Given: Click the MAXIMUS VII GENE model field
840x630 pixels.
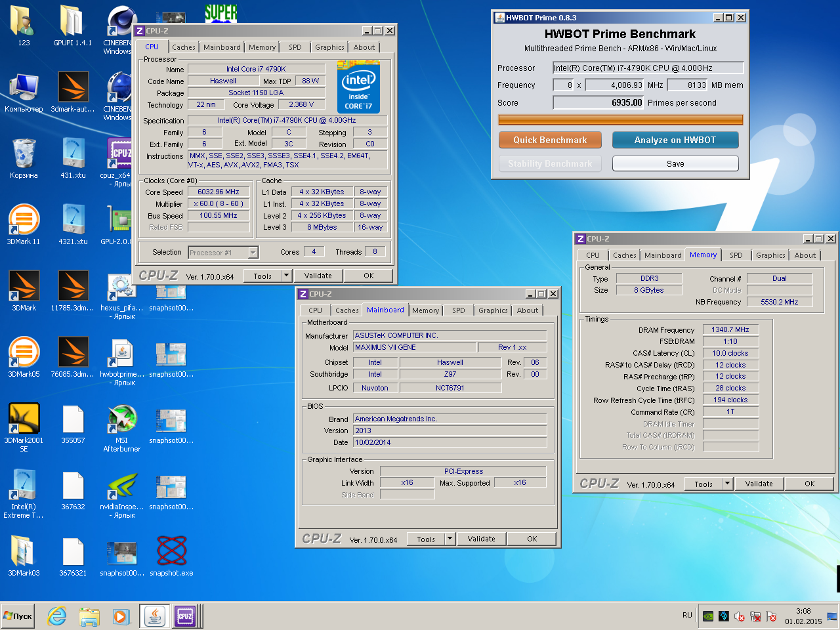Looking at the screenshot, I should click(415, 347).
